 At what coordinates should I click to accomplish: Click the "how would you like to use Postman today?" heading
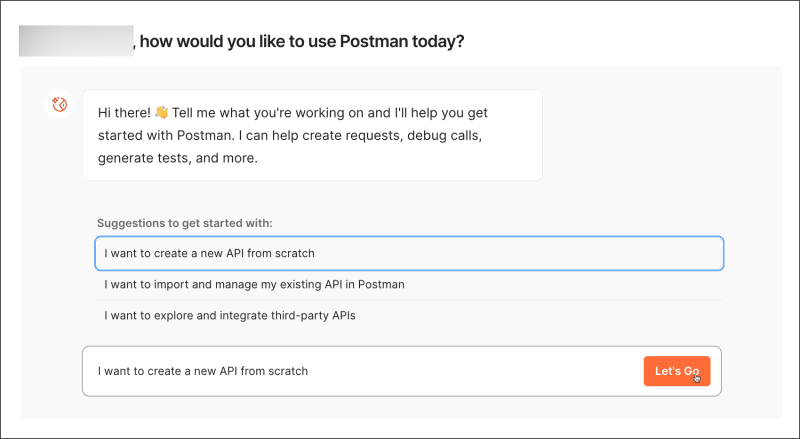302,42
